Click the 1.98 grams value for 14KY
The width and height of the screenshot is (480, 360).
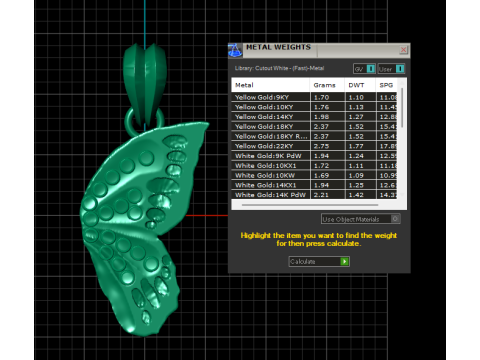(321, 117)
